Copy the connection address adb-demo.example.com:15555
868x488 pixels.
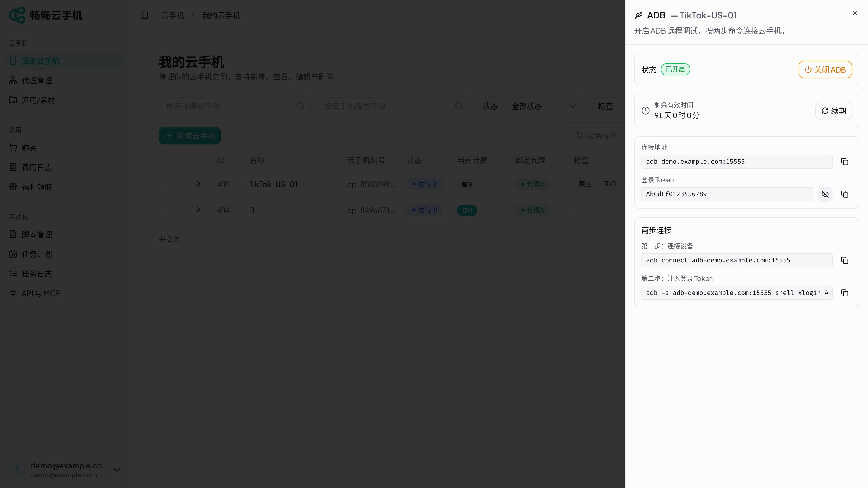click(844, 162)
